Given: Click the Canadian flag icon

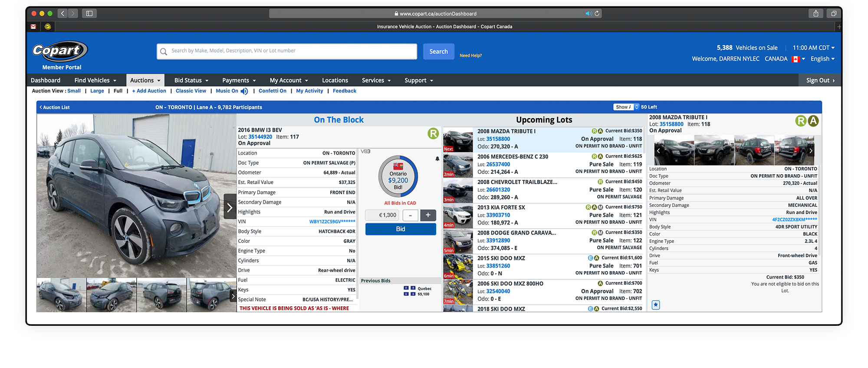Looking at the screenshot, I should [796, 59].
